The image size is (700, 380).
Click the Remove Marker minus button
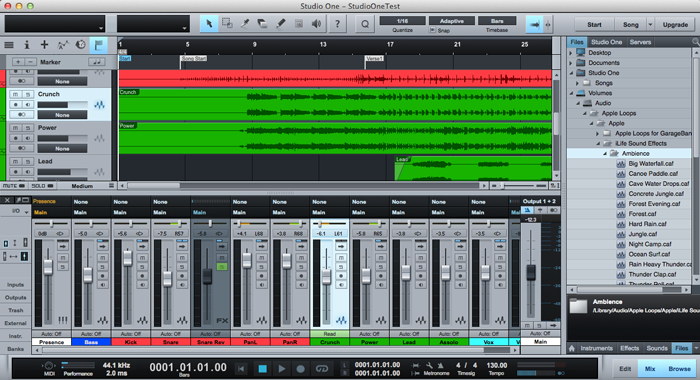pos(30,62)
